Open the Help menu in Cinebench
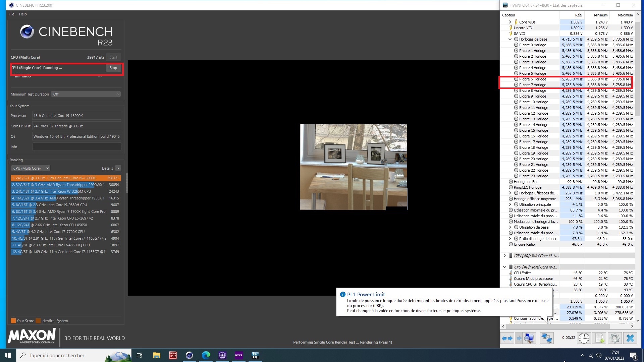The height and width of the screenshot is (362, 644). coord(23,14)
